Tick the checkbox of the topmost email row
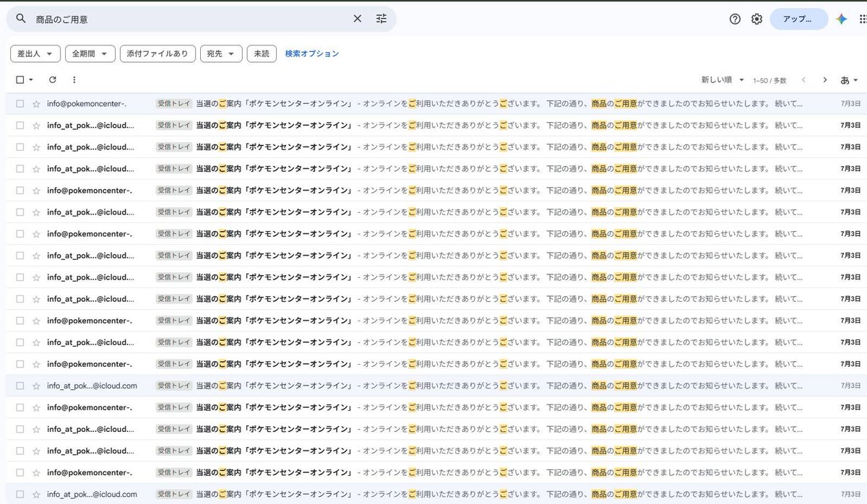 pos(20,104)
